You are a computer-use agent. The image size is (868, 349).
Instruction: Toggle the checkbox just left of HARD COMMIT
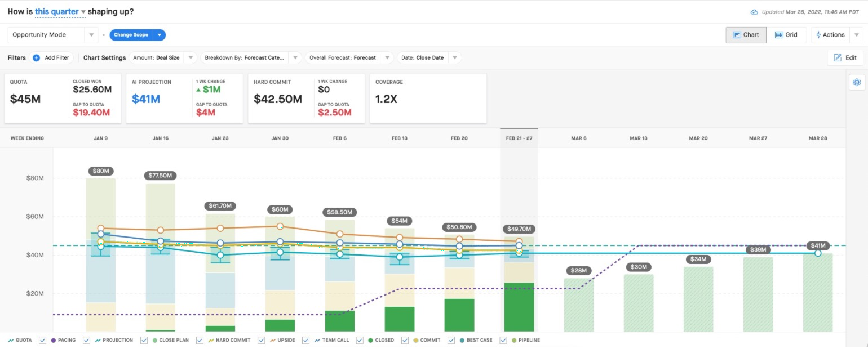coord(200,340)
